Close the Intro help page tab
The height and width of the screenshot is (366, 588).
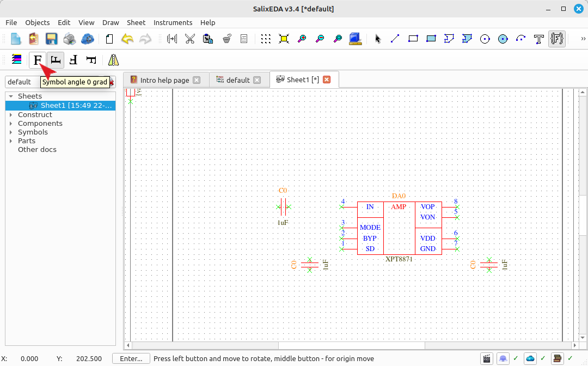pos(197,80)
